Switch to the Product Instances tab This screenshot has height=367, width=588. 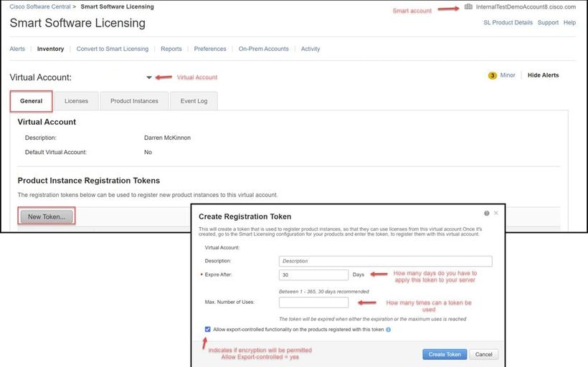point(134,101)
